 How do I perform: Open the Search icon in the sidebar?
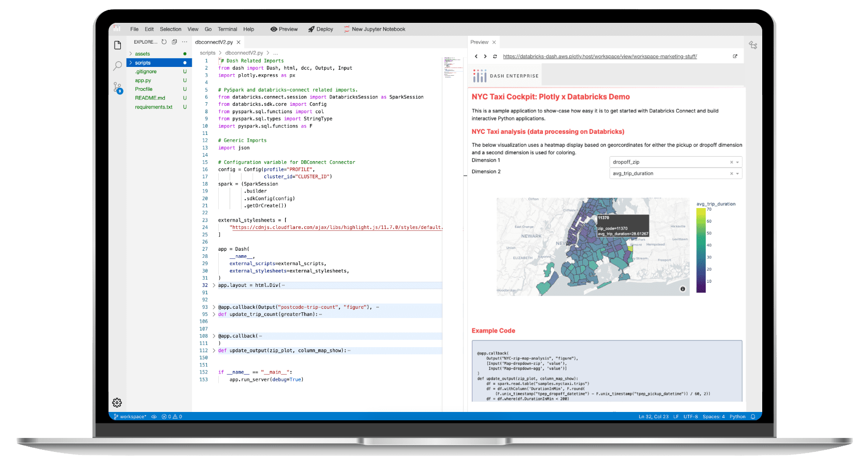coord(117,66)
